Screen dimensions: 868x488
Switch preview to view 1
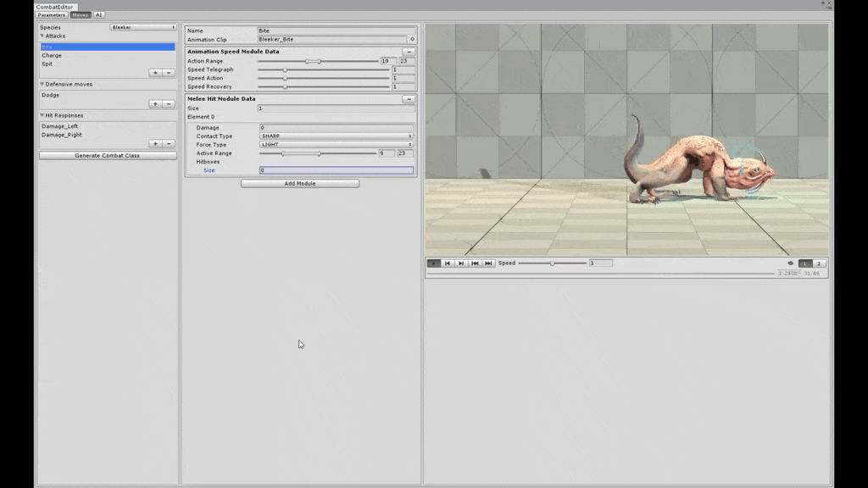tap(805, 263)
